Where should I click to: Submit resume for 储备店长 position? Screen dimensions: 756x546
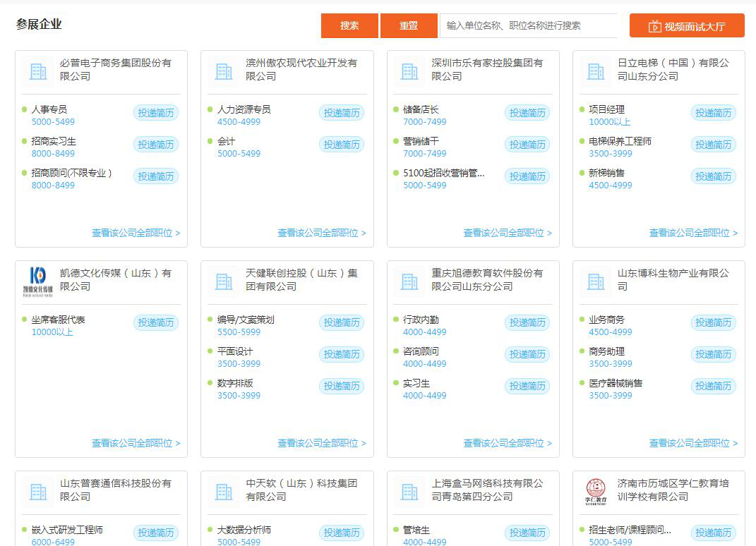pos(527,113)
